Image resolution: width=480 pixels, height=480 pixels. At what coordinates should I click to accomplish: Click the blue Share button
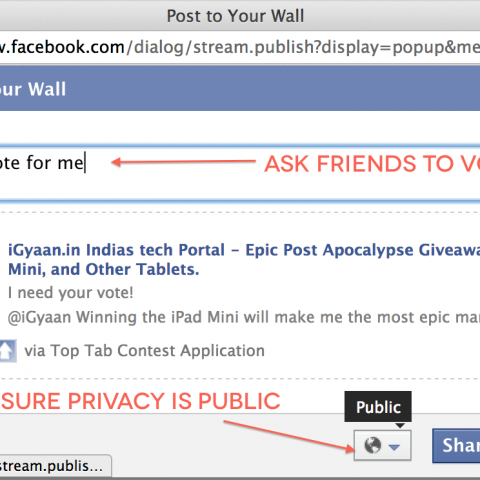[x=456, y=446]
